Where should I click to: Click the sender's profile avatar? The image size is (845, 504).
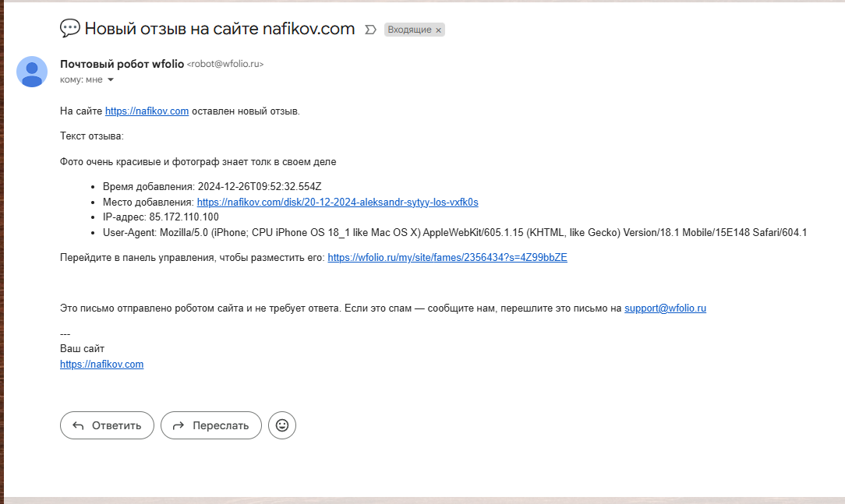32,72
